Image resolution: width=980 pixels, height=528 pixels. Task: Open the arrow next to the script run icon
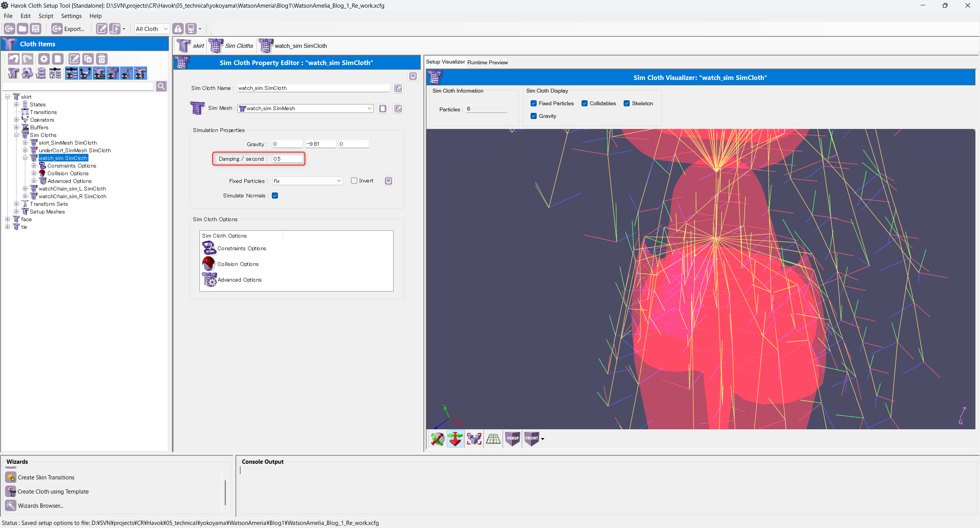[124, 29]
